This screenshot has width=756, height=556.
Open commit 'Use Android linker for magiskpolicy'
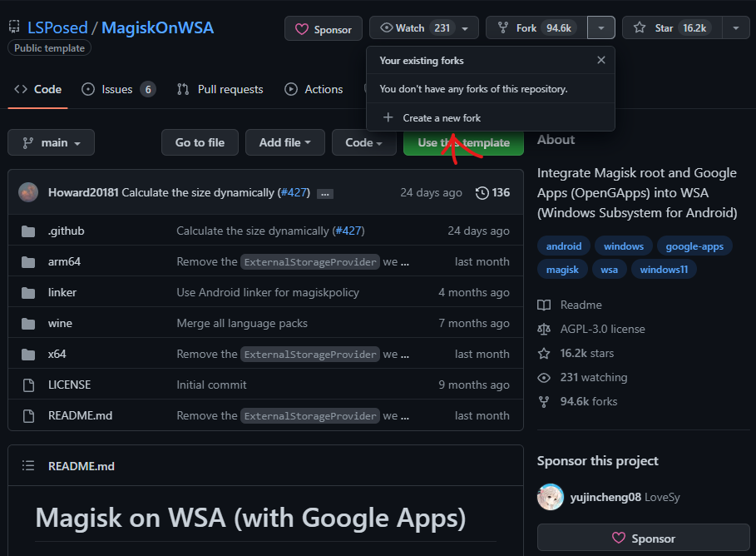pyautogui.click(x=268, y=292)
